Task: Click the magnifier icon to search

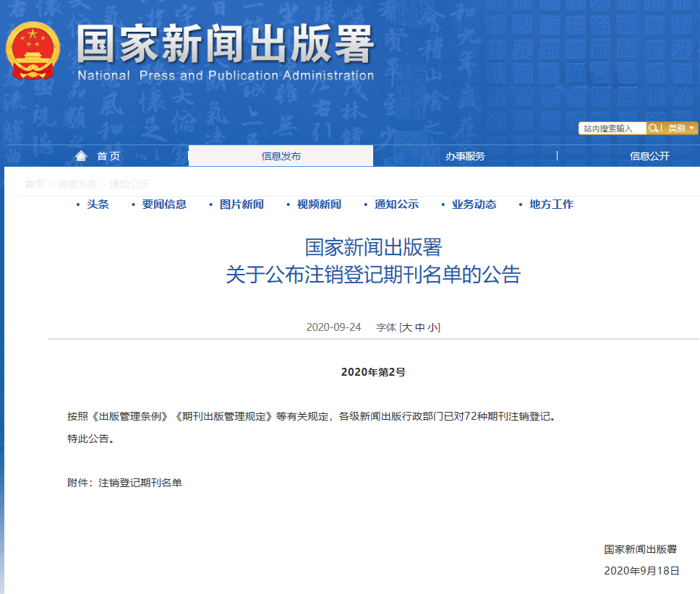Action: [652, 128]
